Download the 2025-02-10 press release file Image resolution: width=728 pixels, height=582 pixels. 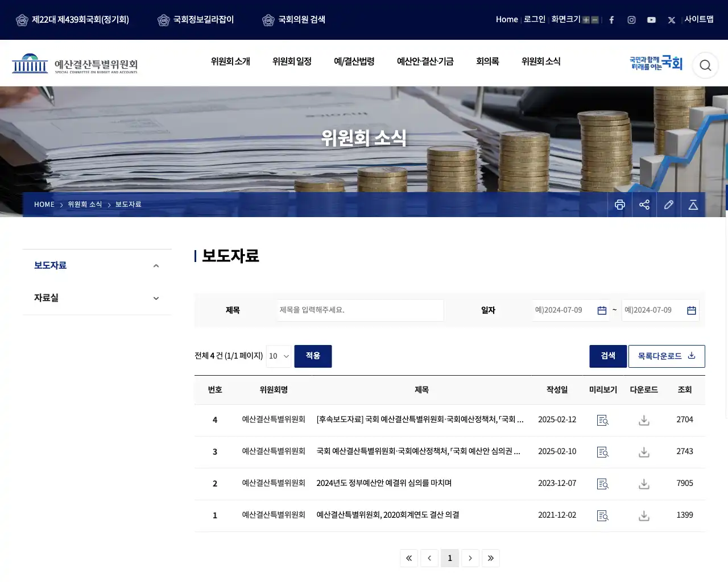pos(644,452)
